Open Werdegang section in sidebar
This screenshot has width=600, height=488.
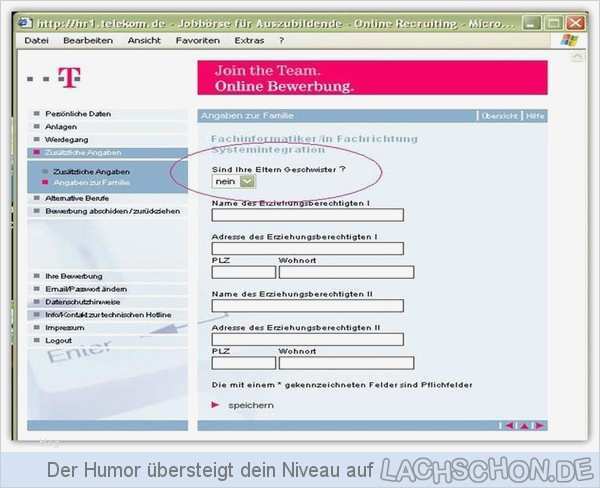(67, 140)
